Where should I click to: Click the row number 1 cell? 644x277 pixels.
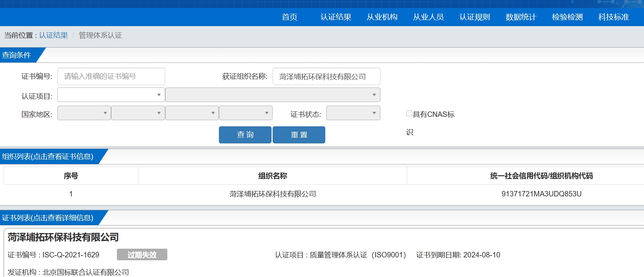(x=71, y=194)
